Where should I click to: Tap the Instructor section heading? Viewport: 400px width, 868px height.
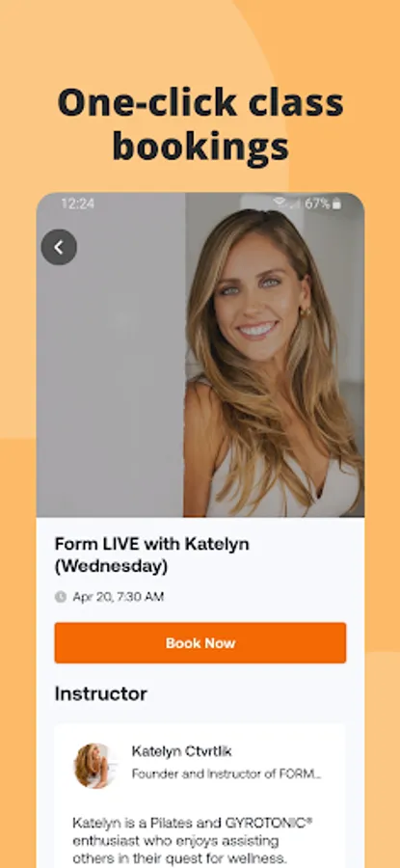pos(100,693)
